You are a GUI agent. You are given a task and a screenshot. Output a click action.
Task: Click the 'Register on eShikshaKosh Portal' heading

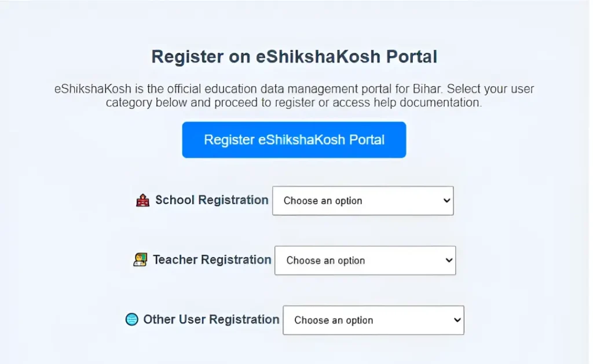[x=294, y=57]
